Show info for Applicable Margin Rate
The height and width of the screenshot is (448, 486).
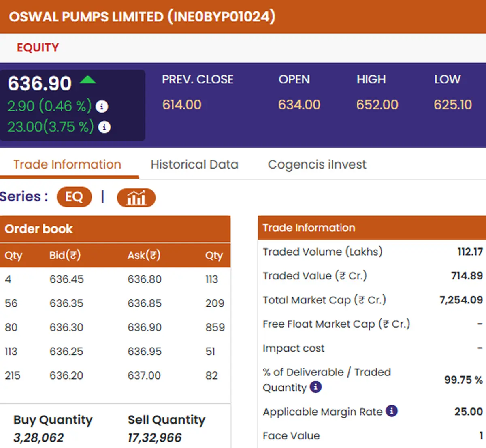(392, 411)
